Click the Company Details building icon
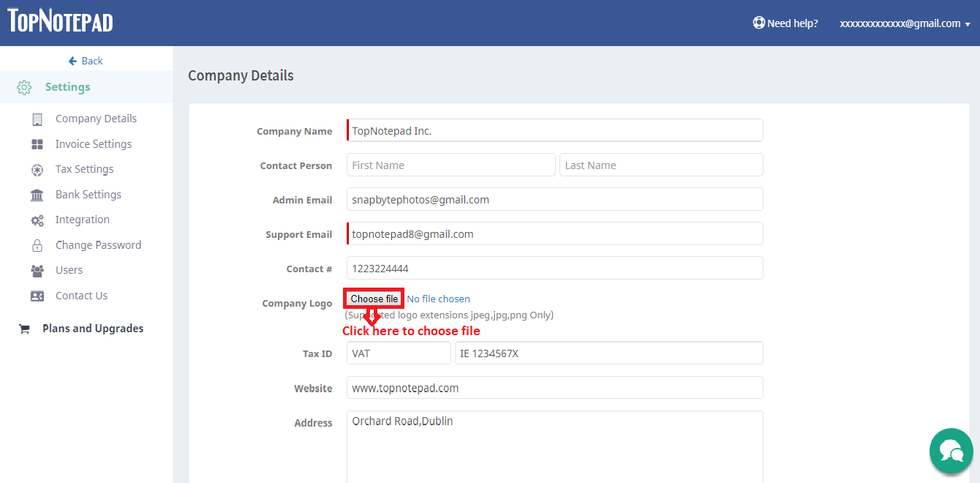980x483 pixels. click(x=37, y=119)
